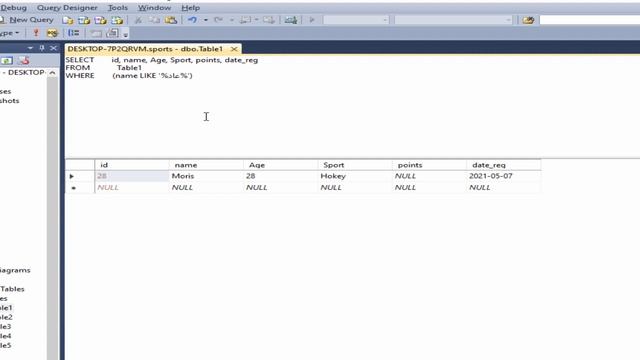Click the SELECT line in SQL pane
The image size is (640, 360).
162,60
